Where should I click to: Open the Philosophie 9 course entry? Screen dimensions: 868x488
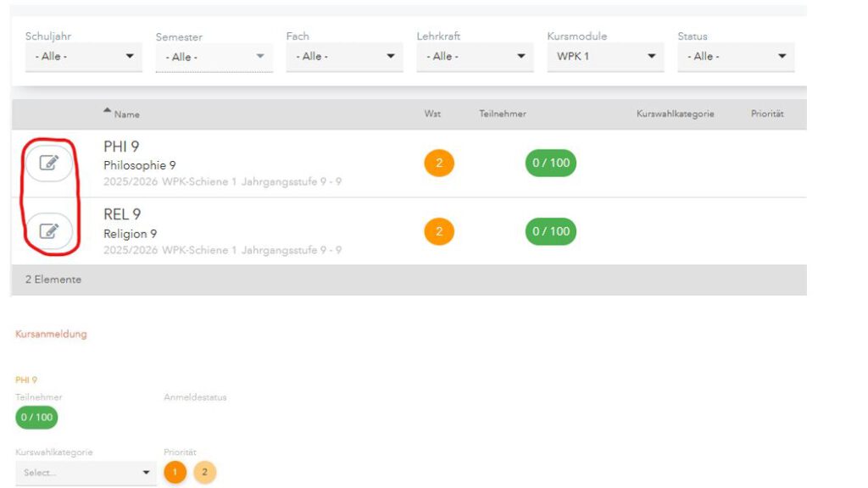(140, 165)
